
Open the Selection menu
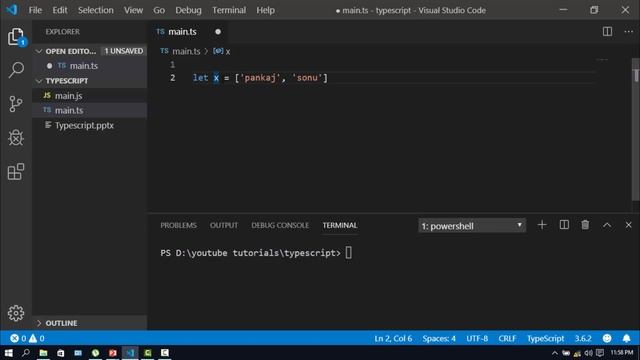tap(96, 10)
